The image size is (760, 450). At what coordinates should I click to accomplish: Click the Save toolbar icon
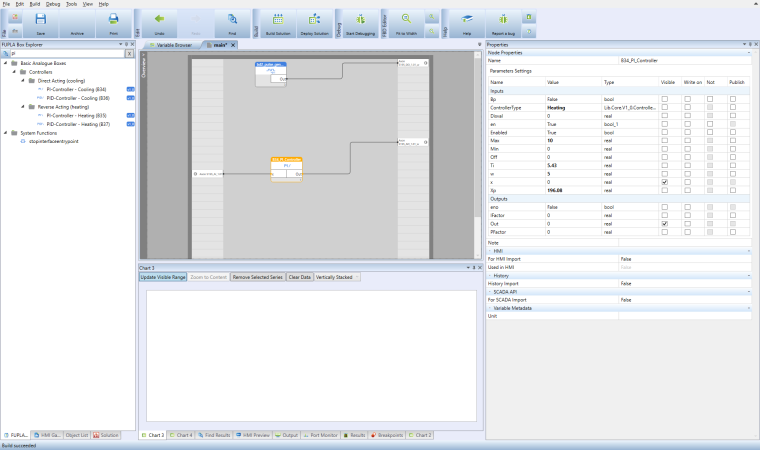(x=41, y=21)
